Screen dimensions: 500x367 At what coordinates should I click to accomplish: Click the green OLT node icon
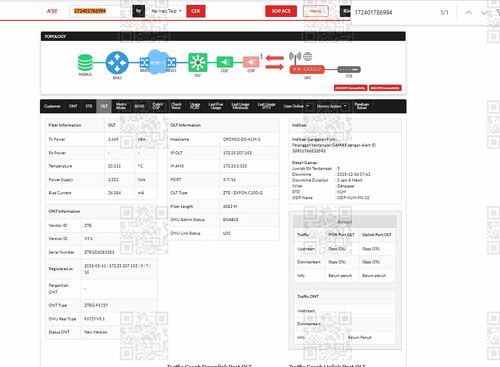point(198,62)
